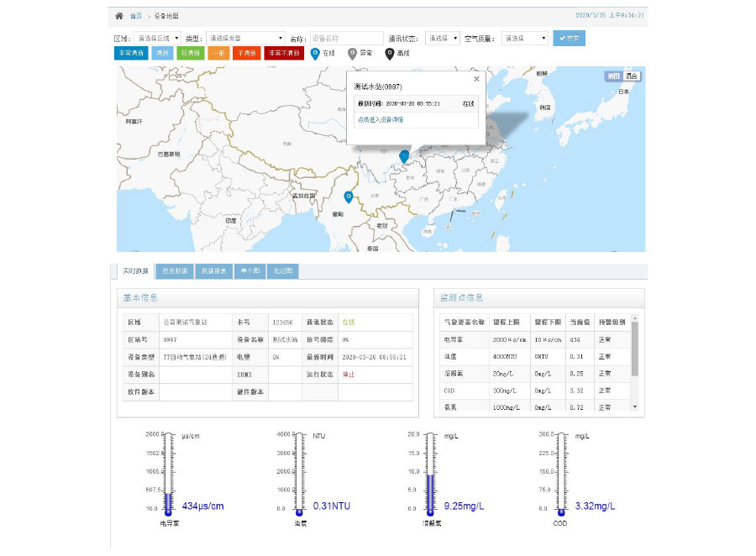Click the black offline (离线) legend pin icon
Screen dimensions: 756x556
pyautogui.click(x=390, y=53)
